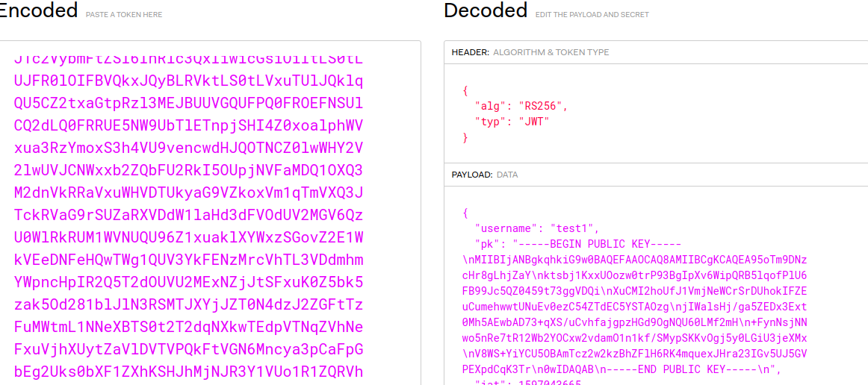Click the PAYLOAD: DATA section bar
Viewport: 868px width, 385px height.
click(656, 175)
